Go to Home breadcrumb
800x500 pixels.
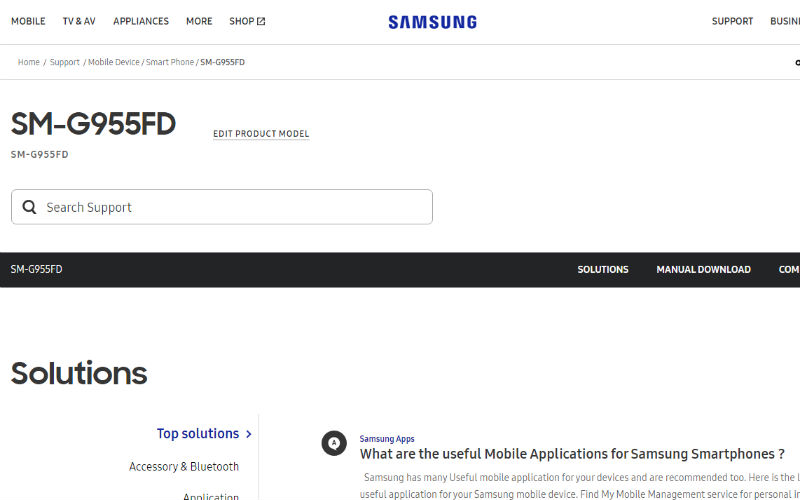coord(29,62)
